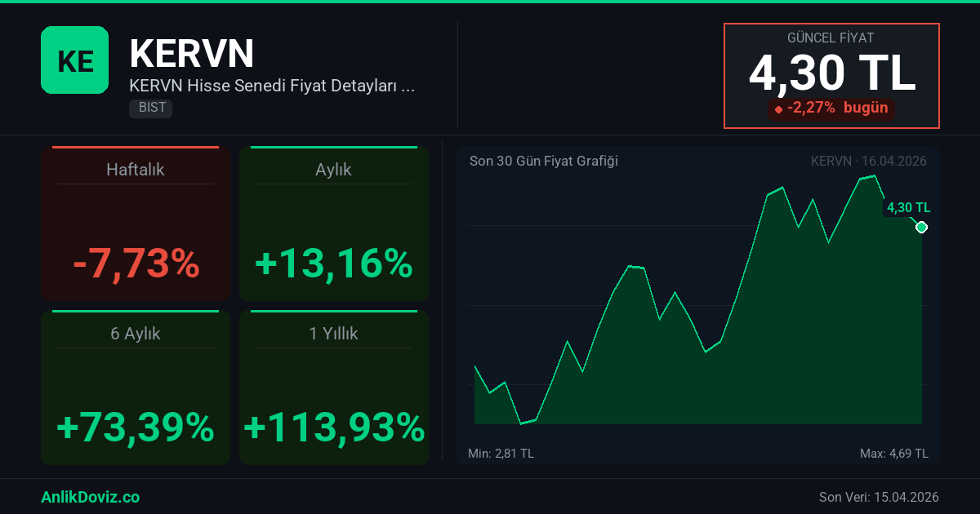Screen dimensions: 980x514
Task: Click the green KE logo icon
Action: 74,60
